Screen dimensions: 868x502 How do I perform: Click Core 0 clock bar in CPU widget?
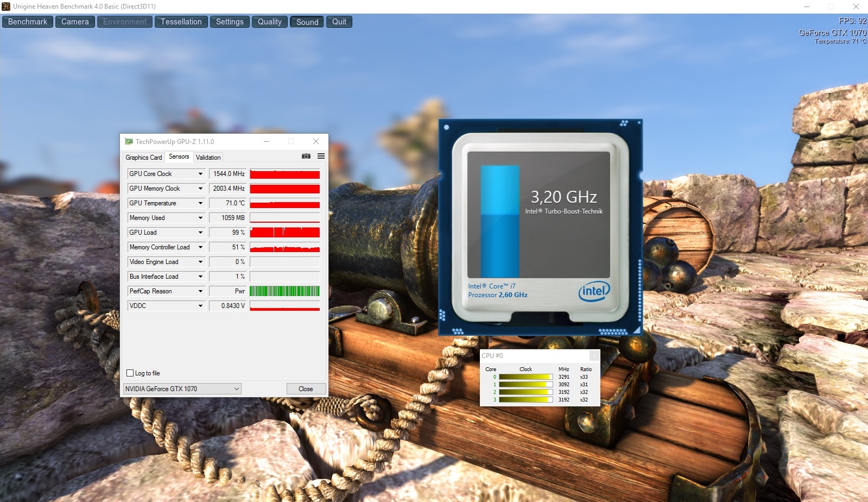[x=525, y=376]
